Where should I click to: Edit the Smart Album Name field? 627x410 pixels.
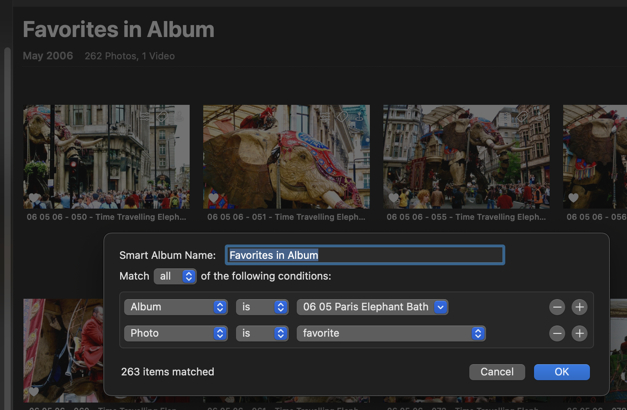click(x=365, y=255)
